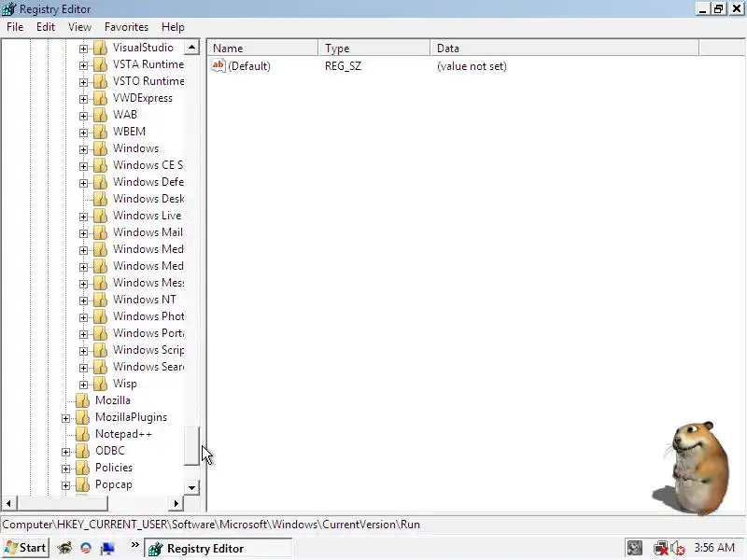Select the WAB folder icon
The width and height of the screenshot is (747, 560).
click(x=100, y=115)
